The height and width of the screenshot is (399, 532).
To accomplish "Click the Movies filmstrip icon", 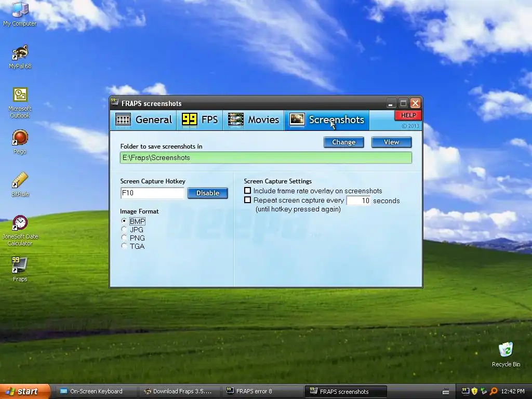I will pos(235,119).
